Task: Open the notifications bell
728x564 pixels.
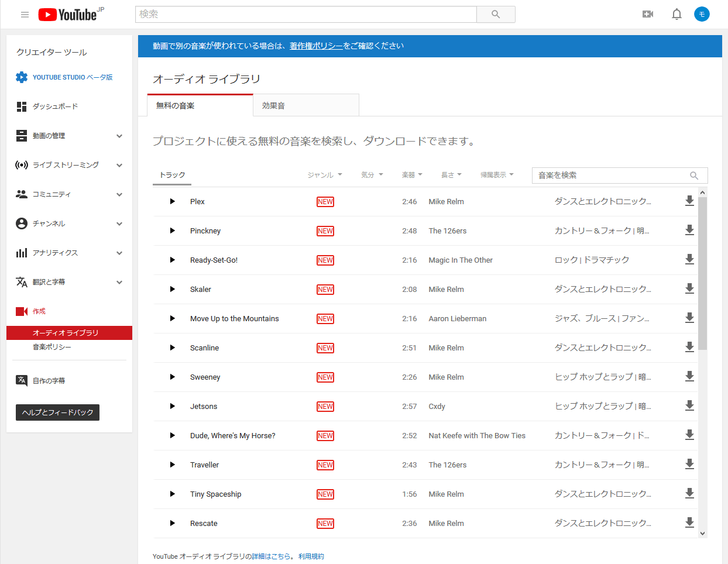Action: pos(677,14)
